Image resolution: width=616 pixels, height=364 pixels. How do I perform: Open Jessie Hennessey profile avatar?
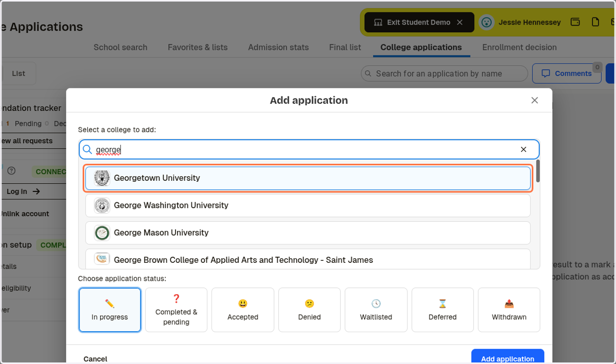click(x=487, y=23)
